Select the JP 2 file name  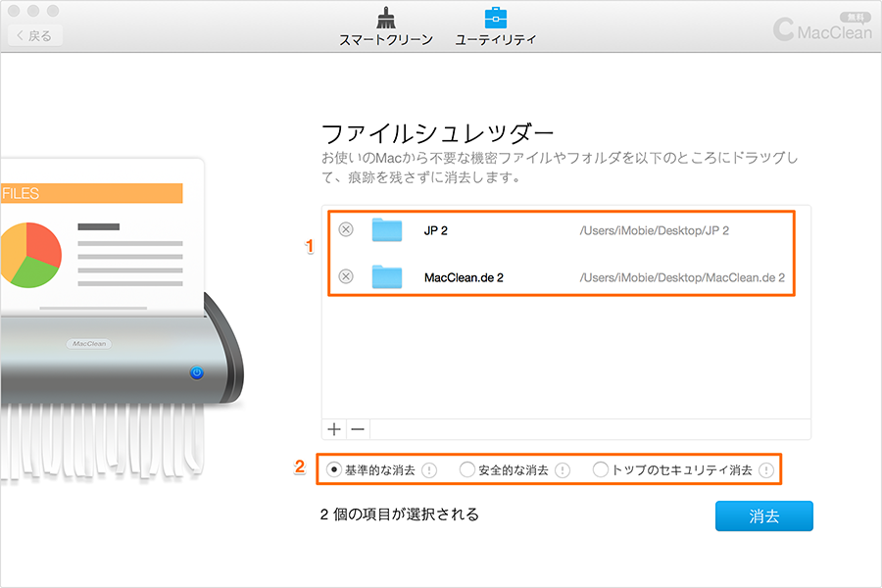tap(436, 230)
